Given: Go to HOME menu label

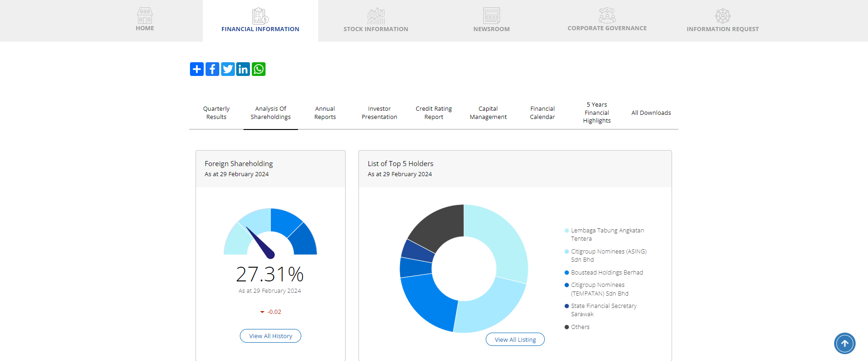Looking at the screenshot, I should pos(145,28).
